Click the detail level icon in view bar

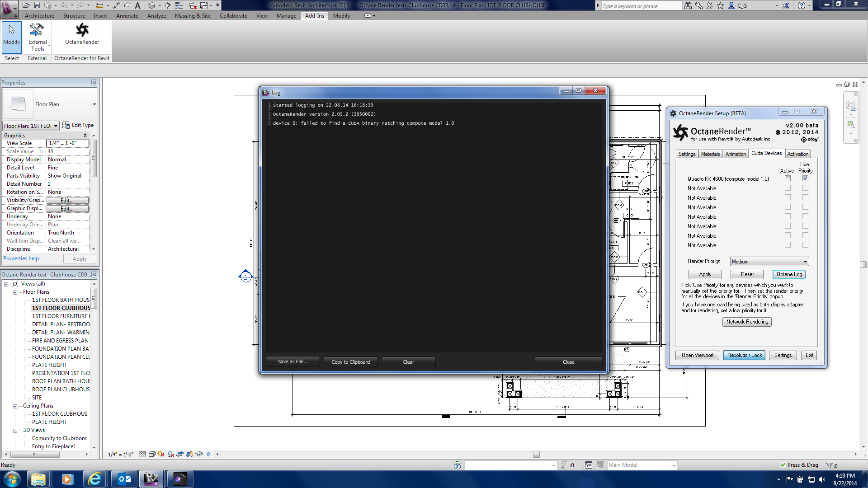(x=142, y=454)
